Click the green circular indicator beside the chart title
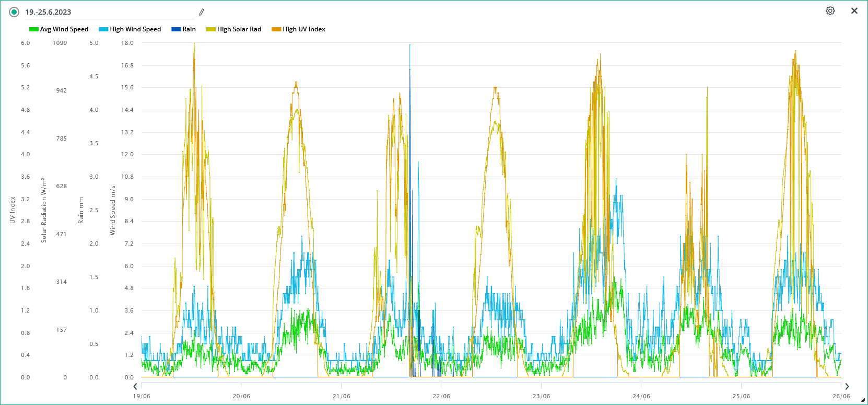Image resolution: width=868 pixels, height=405 pixels. (x=14, y=12)
